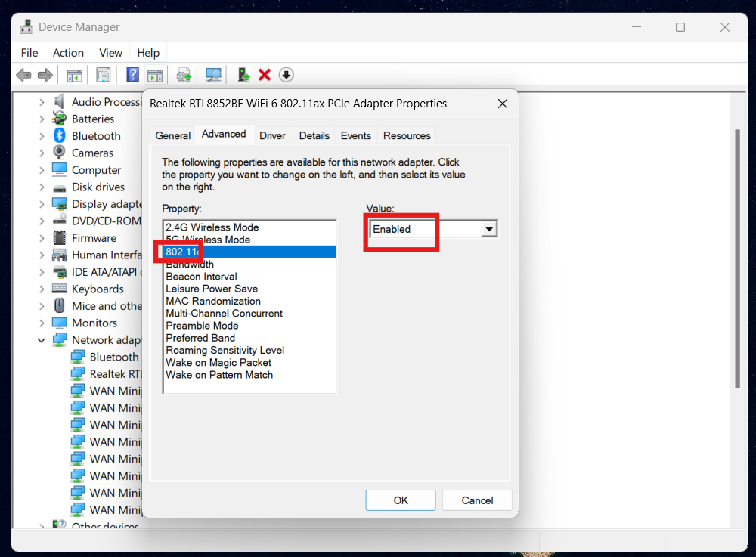Expand the Keyboards category chevron
Image resolution: width=756 pixels, height=557 pixels.
tap(42, 289)
